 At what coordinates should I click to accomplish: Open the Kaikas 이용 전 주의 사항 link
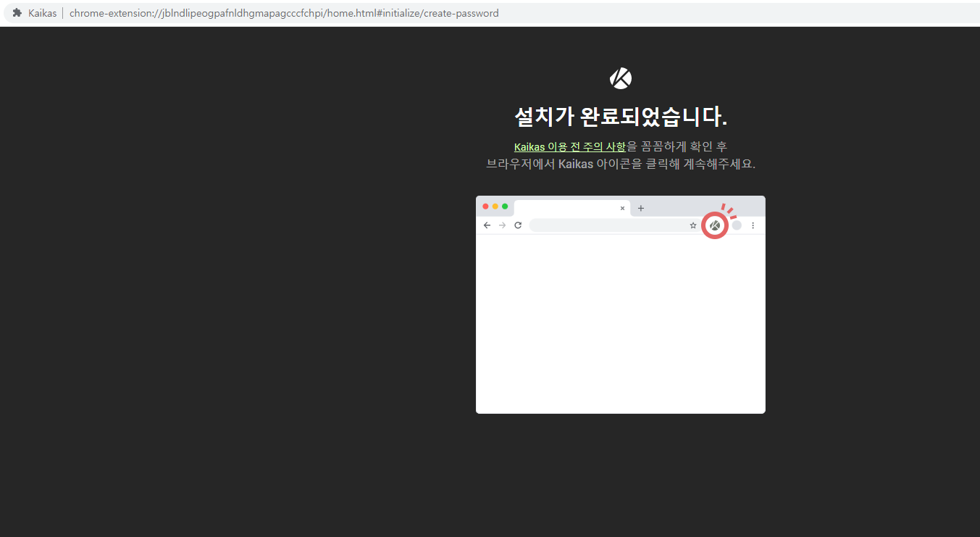click(570, 146)
